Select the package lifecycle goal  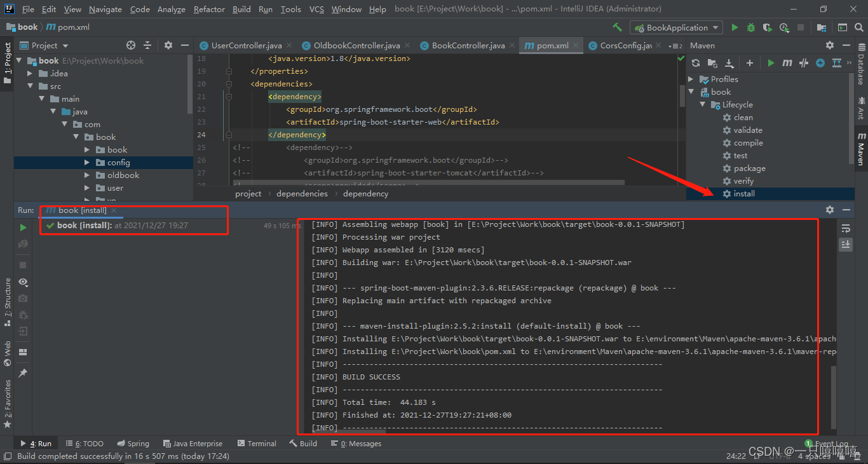[749, 168]
